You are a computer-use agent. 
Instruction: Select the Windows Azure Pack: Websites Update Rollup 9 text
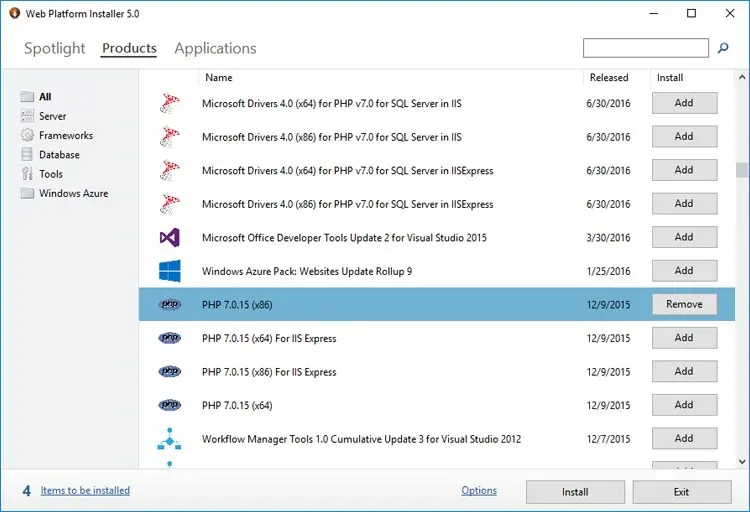(307, 271)
